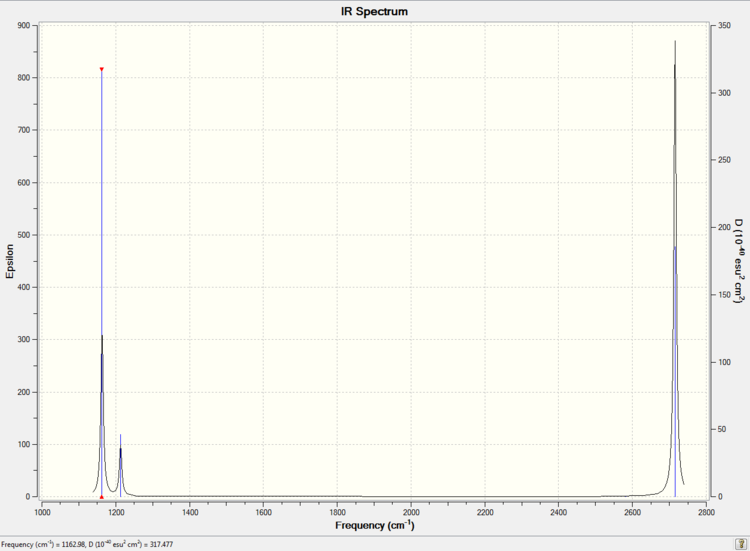Click the '2800' tick label on the frequency axis
The width and height of the screenshot is (750, 551).
coord(706,512)
